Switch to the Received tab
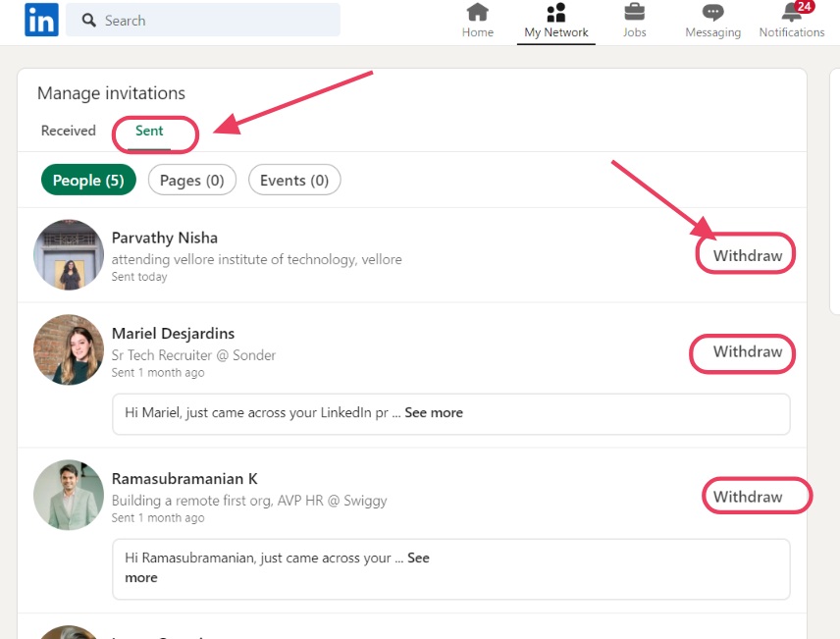The height and width of the screenshot is (639, 840). (69, 131)
